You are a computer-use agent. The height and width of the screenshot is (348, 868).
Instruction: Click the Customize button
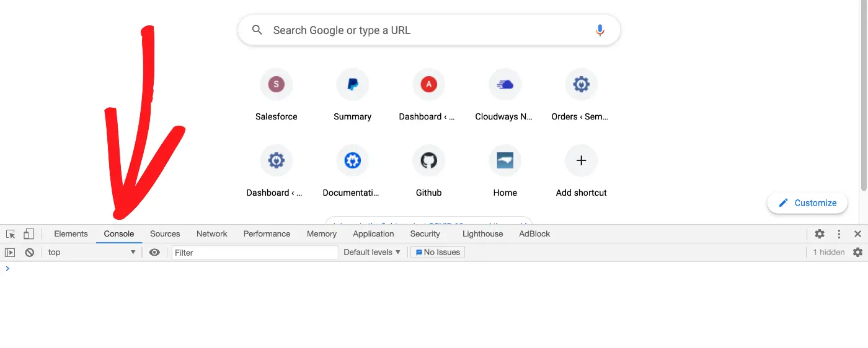tap(807, 203)
